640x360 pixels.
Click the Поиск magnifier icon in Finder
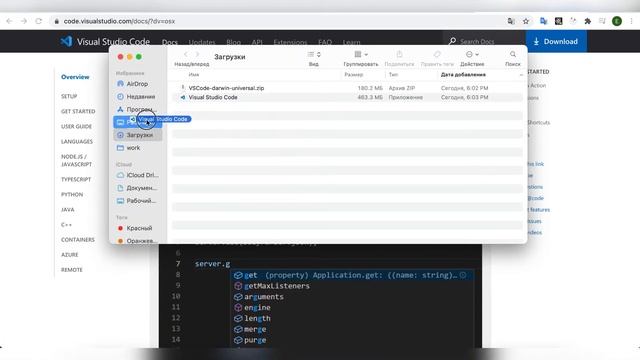point(513,54)
